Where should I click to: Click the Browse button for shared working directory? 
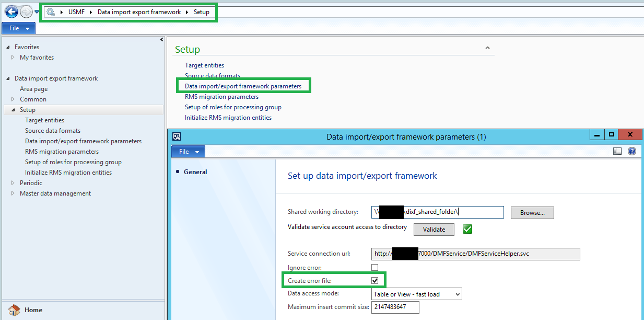point(532,212)
